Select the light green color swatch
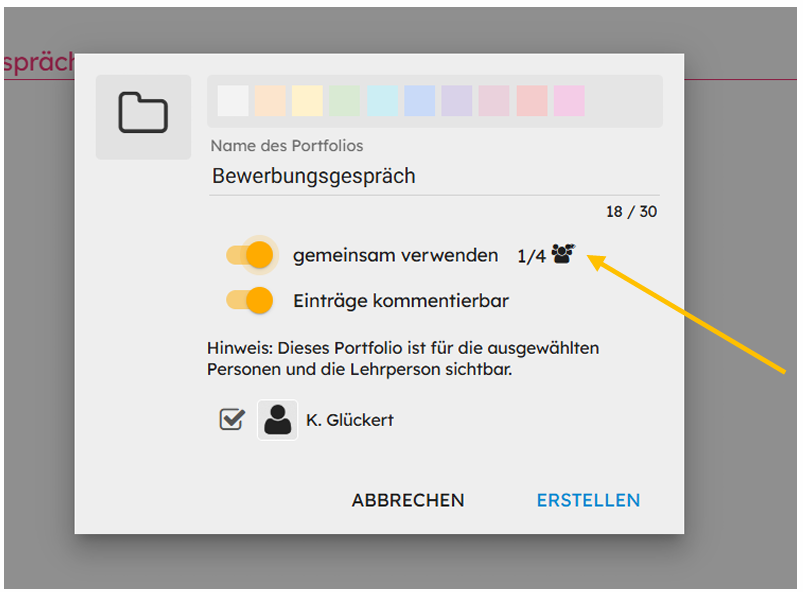This screenshot has width=803, height=592. point(345,101)
